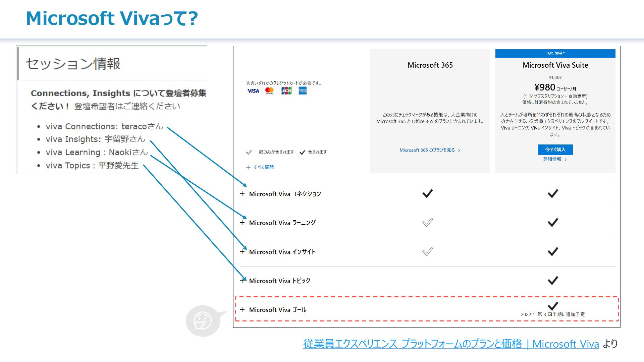This screenshot has width=644, height=362.
Task: Click the American Express card icon
Action: coord(303,91)
